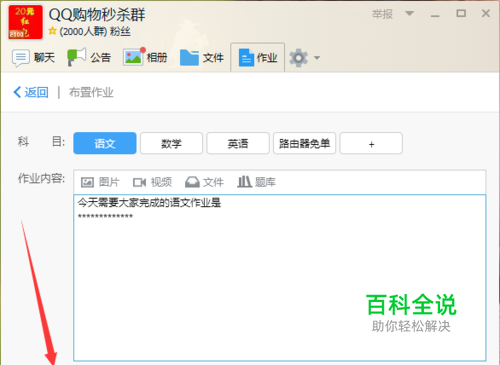Close the group window

pos(486,13)
